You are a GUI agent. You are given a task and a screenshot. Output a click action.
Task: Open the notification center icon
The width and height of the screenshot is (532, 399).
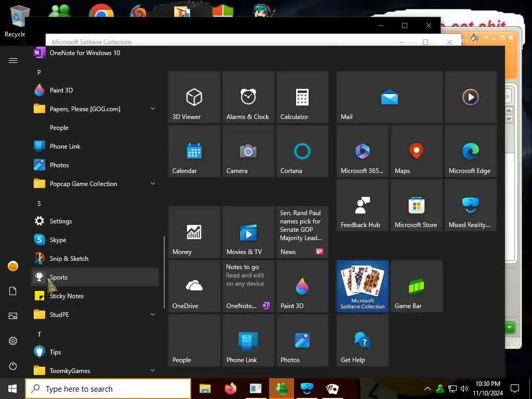coord(515,389)
